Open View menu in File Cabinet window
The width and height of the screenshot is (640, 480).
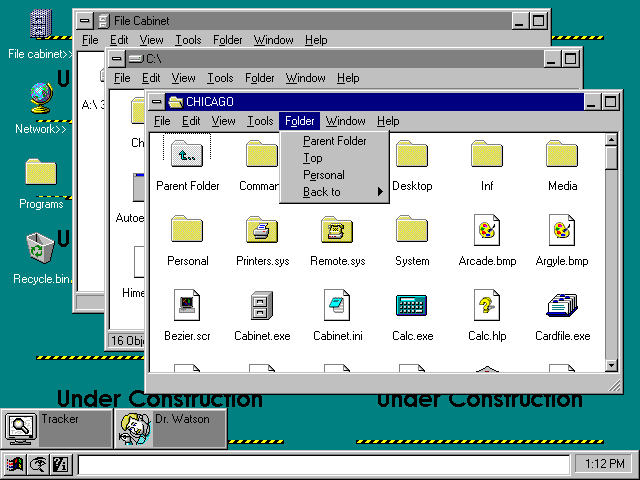[x=151, y=40]
